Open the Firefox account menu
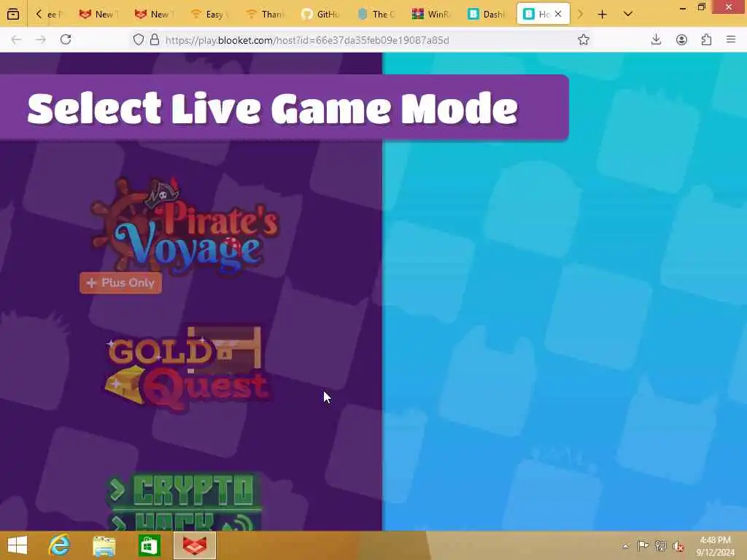Screen dimensions: 747x560 682,39
